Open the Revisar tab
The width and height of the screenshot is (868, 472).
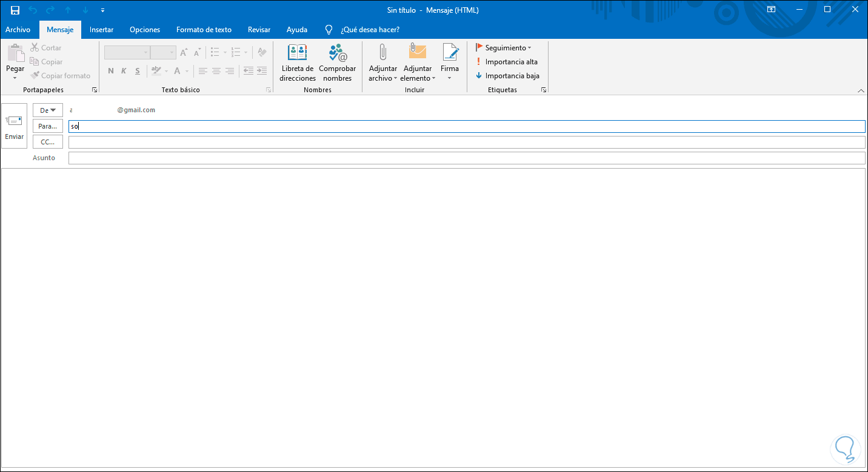[x=259, y=30]
